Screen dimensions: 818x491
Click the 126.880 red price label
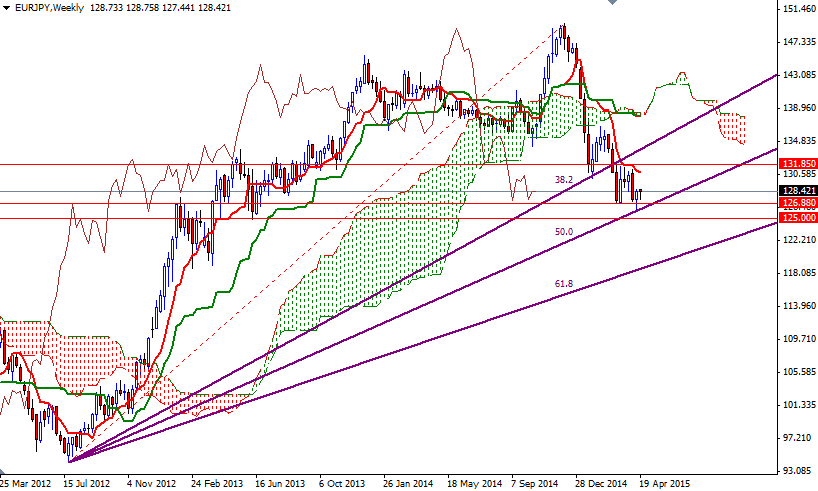[x=798, y=202]
